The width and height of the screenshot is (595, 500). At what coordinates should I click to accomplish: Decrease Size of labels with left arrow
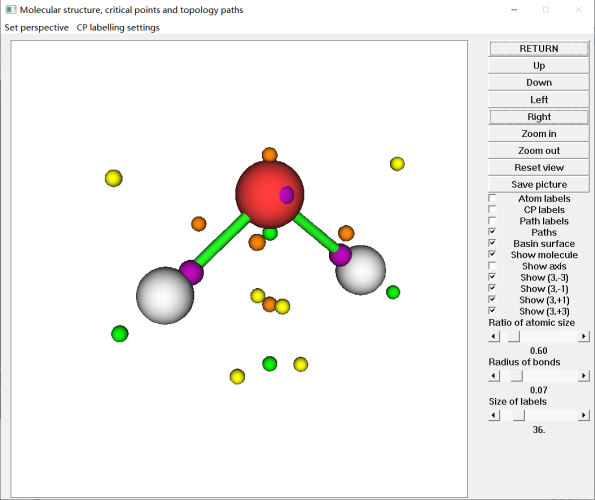point(494,415)
